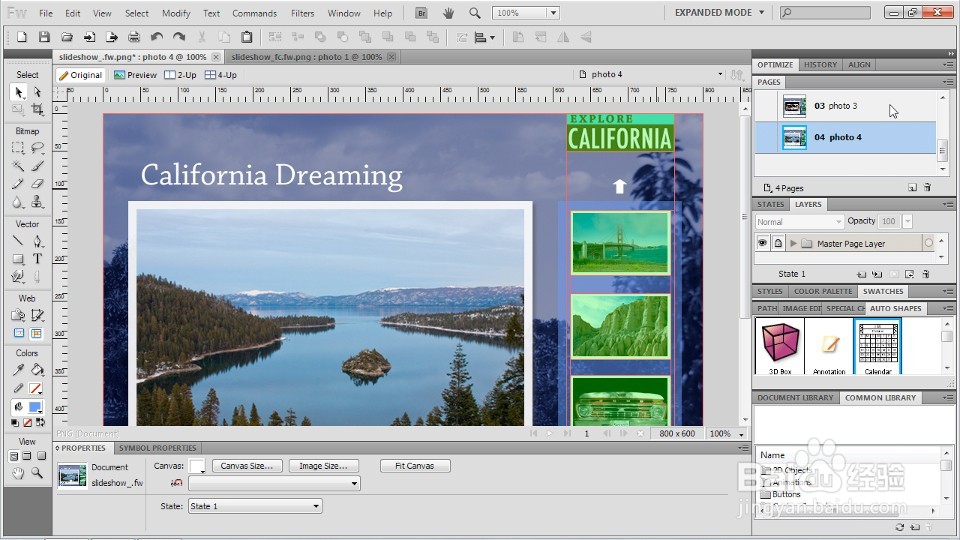
Task: Set no stroke or fill color button
Action: 27,422
